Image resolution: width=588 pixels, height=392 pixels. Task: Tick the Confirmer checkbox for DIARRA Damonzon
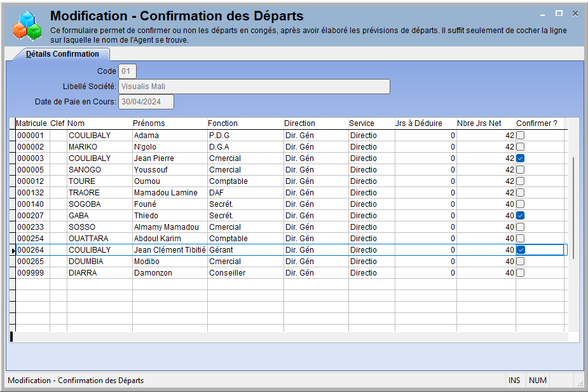521,273
